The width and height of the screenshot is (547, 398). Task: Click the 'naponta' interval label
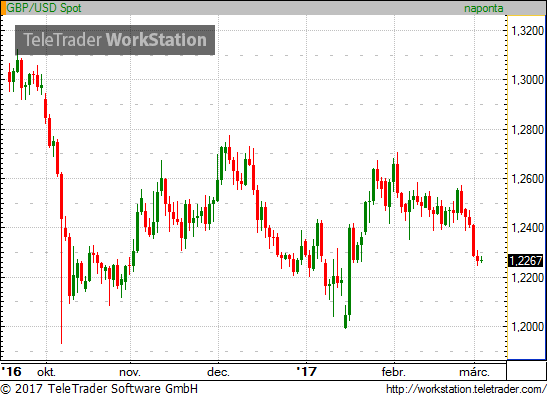pos(484,8)
